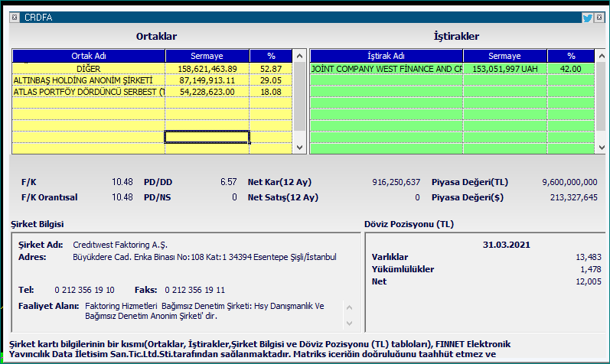Click the capital value 54,228,623.00
Viewport: 610px width, 364px height.
click(x=207, y=92)
